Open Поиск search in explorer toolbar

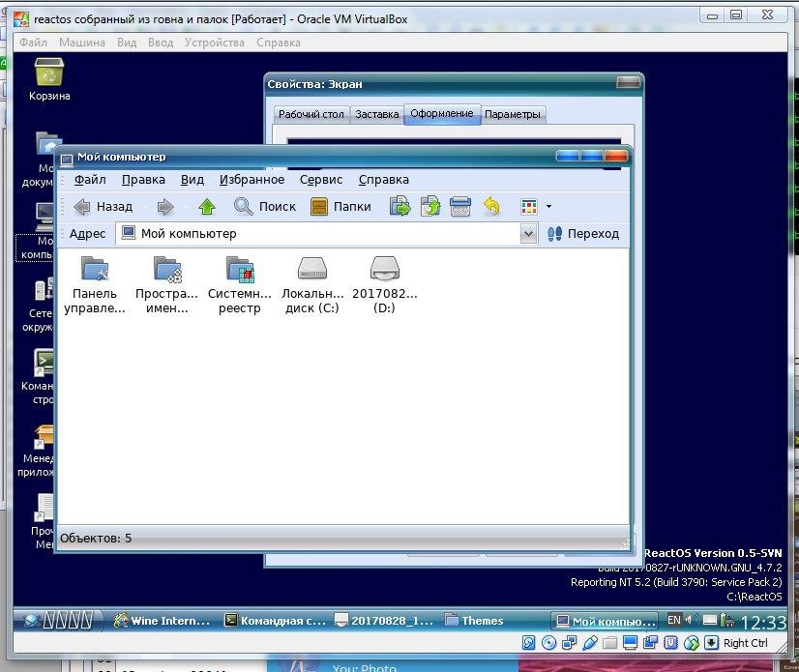[x=265, y=207]
